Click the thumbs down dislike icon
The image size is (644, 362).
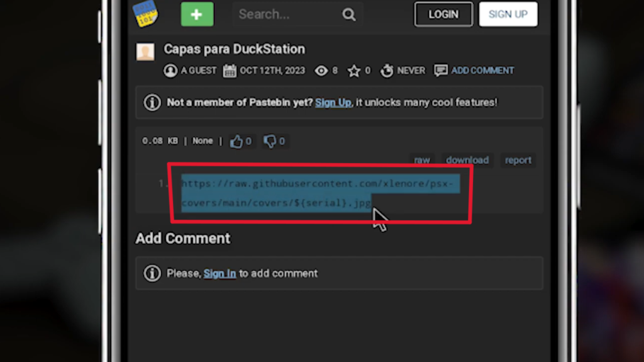270,142
